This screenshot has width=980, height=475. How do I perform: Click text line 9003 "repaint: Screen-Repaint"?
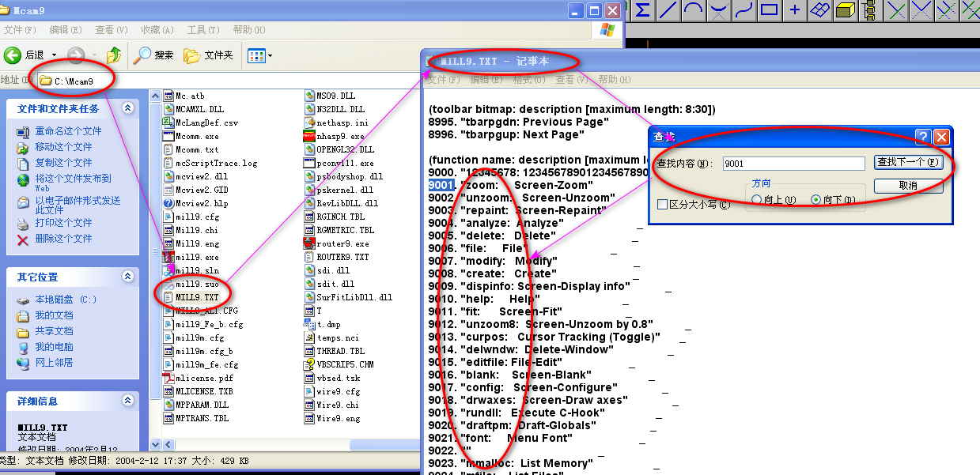click(517, 210)
